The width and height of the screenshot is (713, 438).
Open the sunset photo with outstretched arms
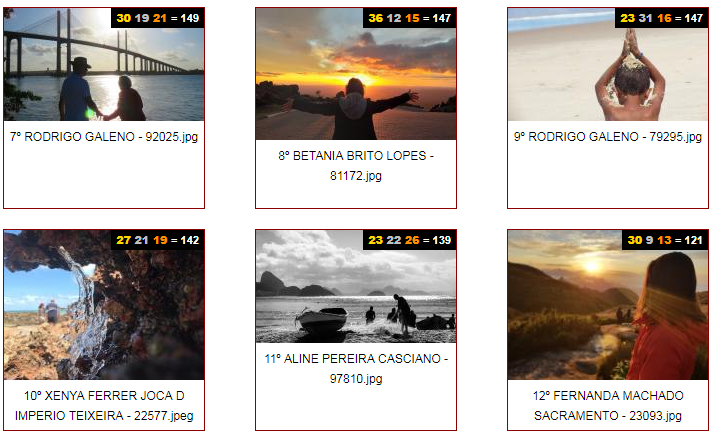[356, 74]
